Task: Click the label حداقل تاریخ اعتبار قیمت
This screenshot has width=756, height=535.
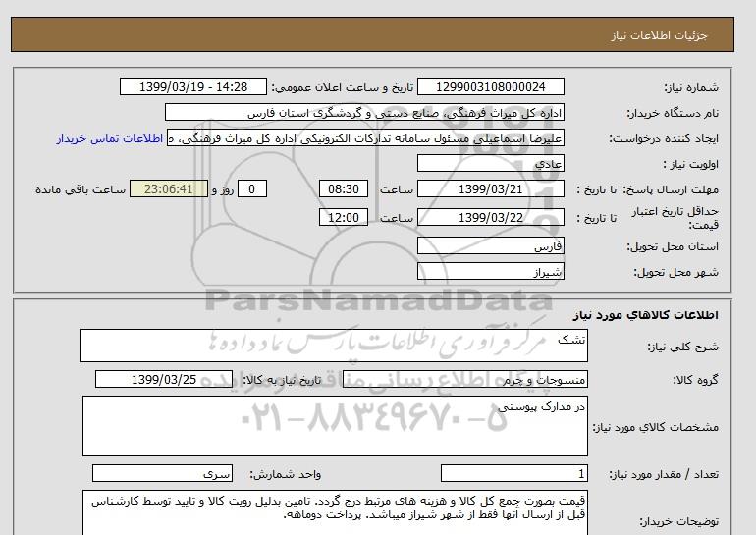Action: click(x=675, y=218)
